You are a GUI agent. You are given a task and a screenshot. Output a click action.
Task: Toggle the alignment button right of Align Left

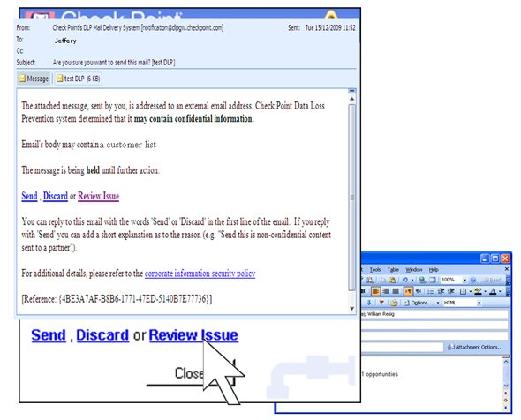pos(385,291)
